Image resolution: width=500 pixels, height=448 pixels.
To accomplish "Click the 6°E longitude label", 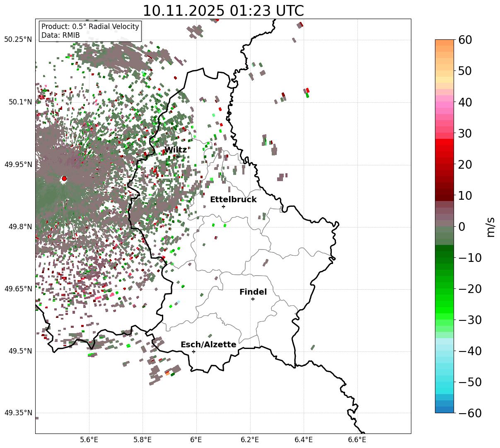I will point(196,440).
